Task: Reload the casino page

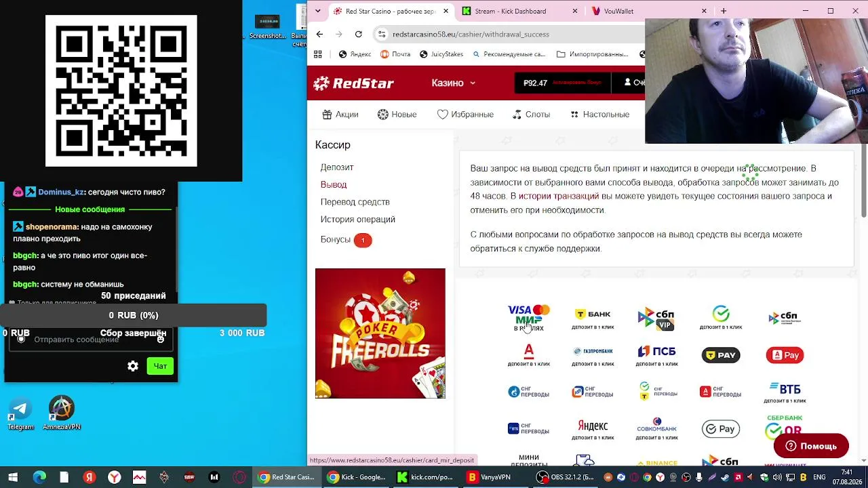Action: (x=358, y=34)
